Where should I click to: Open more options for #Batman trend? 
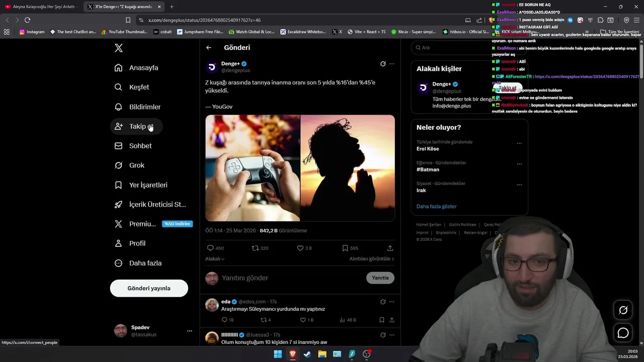[x=519, y=164]
